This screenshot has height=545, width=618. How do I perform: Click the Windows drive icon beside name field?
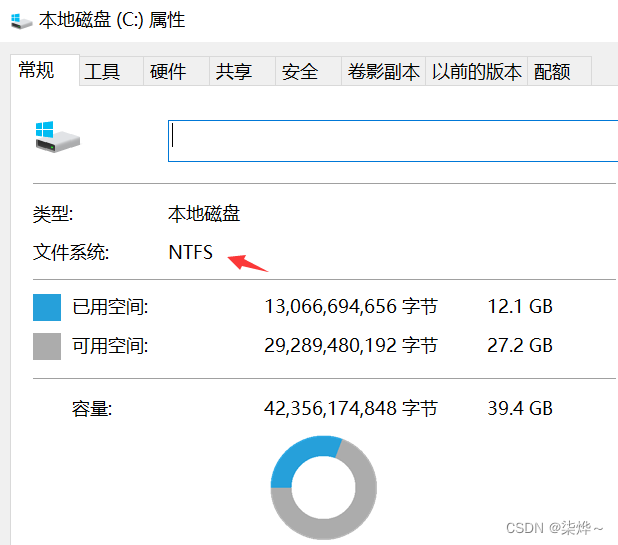point(56,138)
